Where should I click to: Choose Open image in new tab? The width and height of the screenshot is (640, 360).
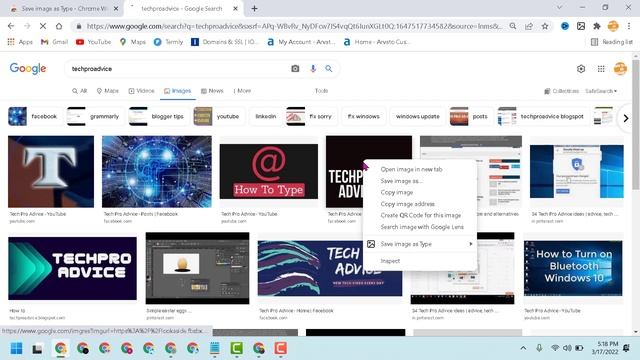tap(411, 169)
